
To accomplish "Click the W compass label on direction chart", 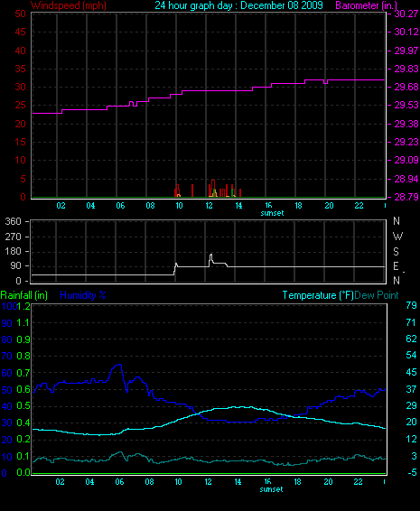I will [397, 237].
